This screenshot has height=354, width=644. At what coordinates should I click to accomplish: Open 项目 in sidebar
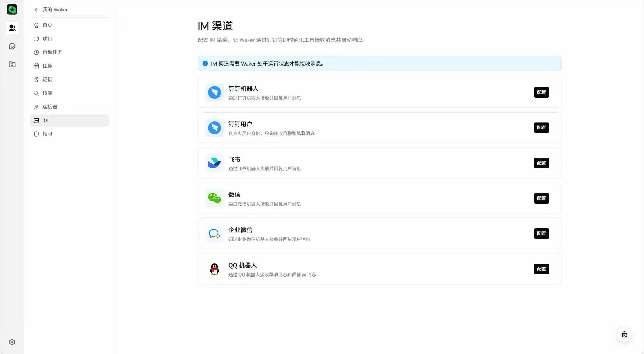point(69,38)
